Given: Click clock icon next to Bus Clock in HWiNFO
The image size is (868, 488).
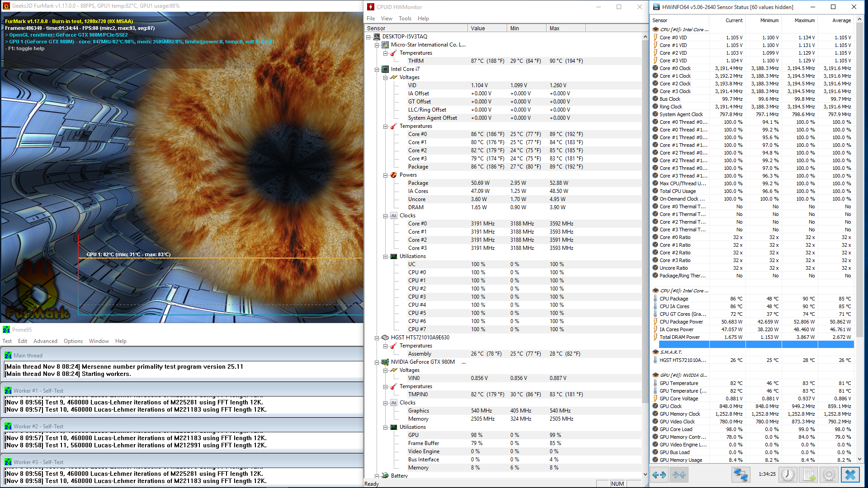Looking at the screenshot, I should (656, 99).
